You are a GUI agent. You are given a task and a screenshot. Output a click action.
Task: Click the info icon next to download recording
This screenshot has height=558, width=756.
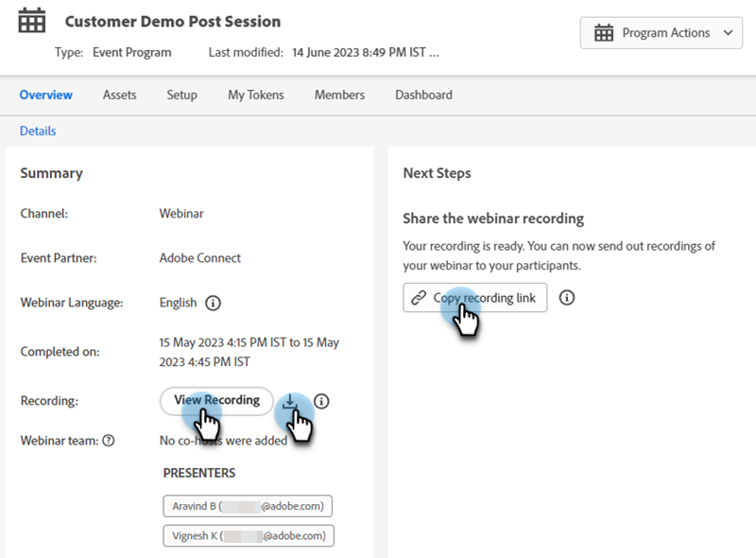pos(321,401)
